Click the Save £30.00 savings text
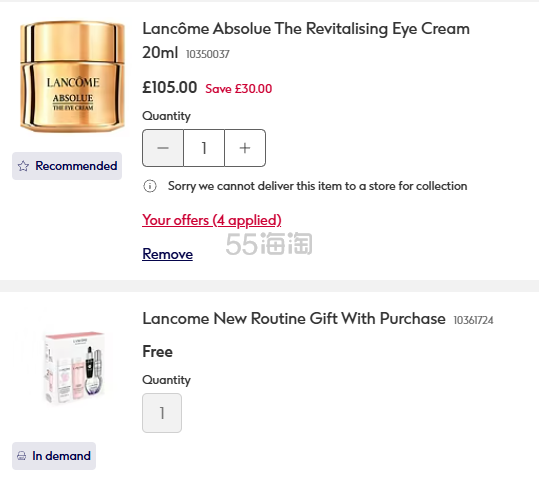The image size is (539, 488). click(x=239, y=89)
